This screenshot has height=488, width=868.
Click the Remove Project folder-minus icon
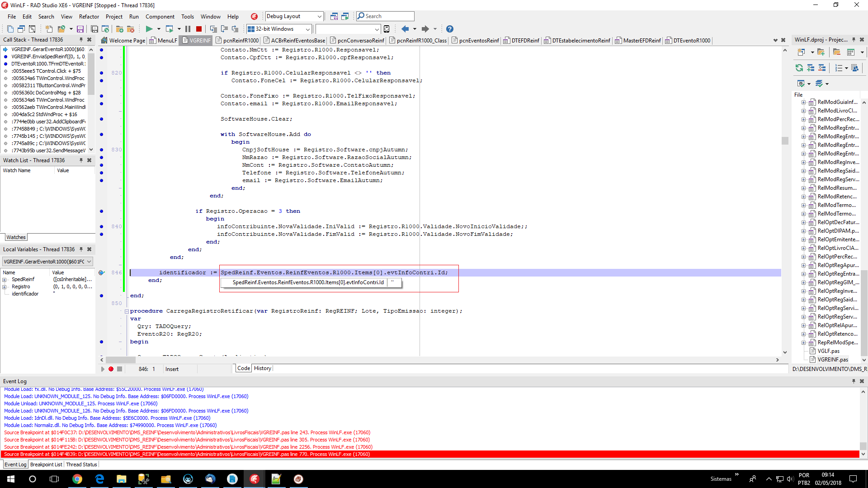pyautogui.click(x=837, y=52)
